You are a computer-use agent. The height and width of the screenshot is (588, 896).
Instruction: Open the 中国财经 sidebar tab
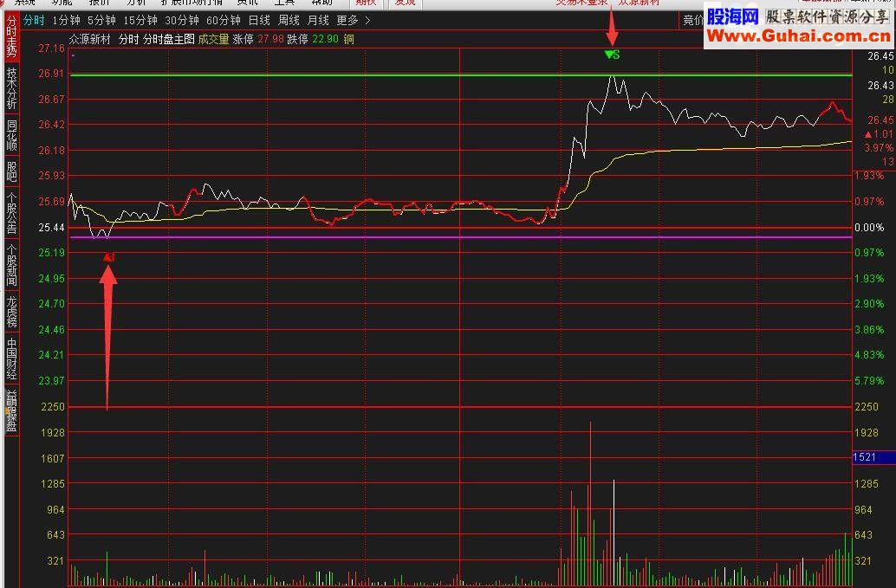11,359
